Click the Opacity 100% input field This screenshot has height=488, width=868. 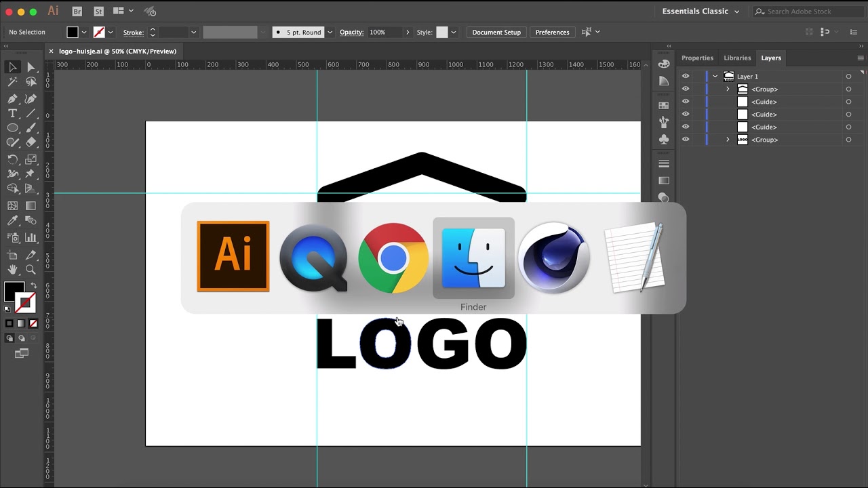(x=385, y=33)
